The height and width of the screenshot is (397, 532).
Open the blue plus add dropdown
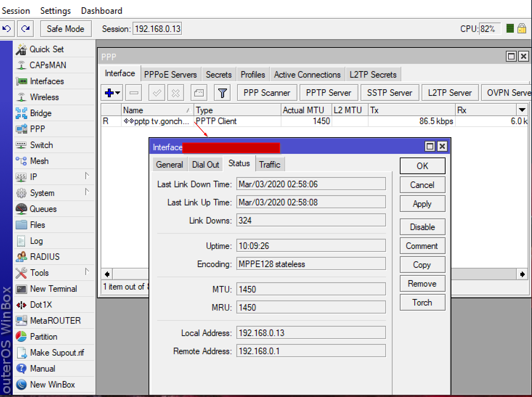tap(112, 93)
